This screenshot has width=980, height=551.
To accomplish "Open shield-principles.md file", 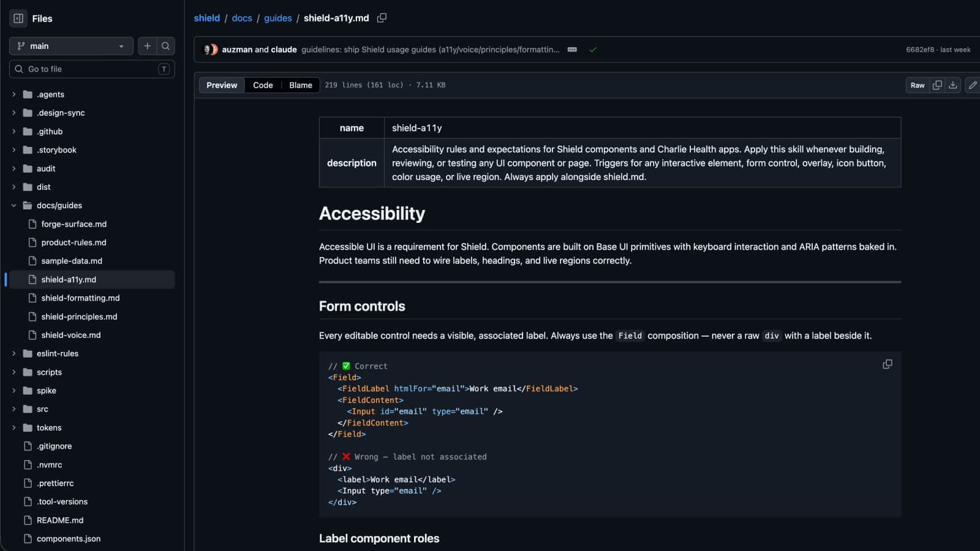I will pos(79,317).
